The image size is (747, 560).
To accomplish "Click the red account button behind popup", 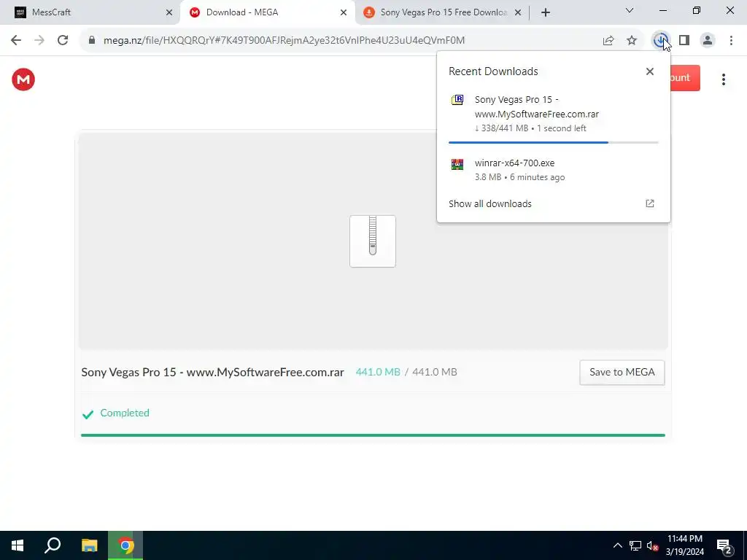I will coord(685,77).
